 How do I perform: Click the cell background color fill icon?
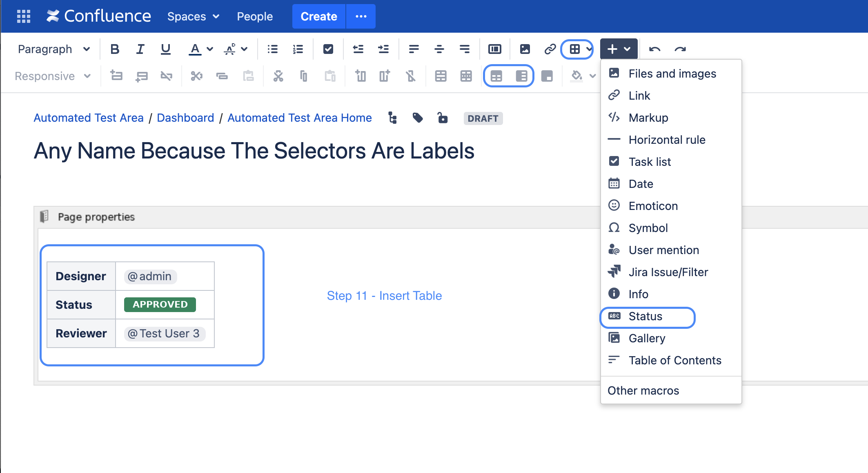tap(576, 76)
